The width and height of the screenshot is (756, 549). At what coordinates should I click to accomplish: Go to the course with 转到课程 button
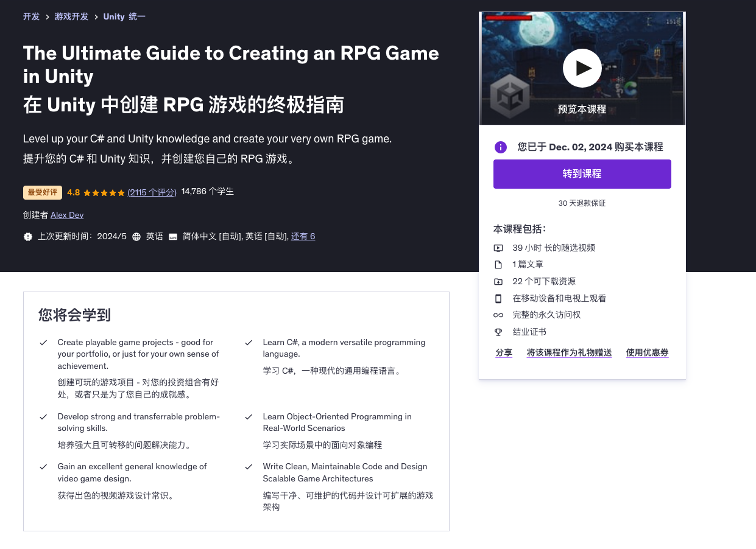pyautogui.click(x=582, y=174)
